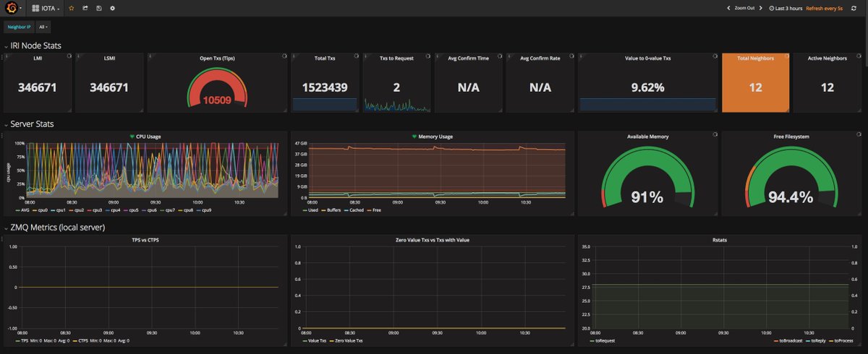Toggle Value Txs legend series

(x=315, y=340)
